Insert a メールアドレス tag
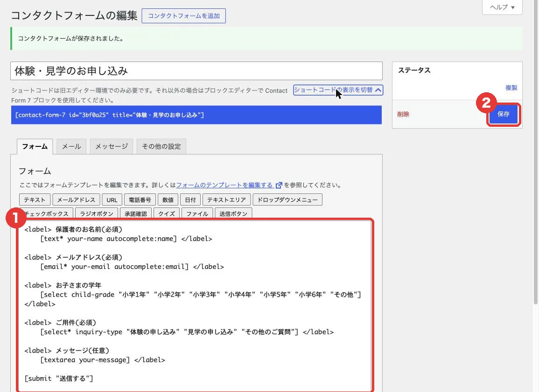 (x=77, y=200)
